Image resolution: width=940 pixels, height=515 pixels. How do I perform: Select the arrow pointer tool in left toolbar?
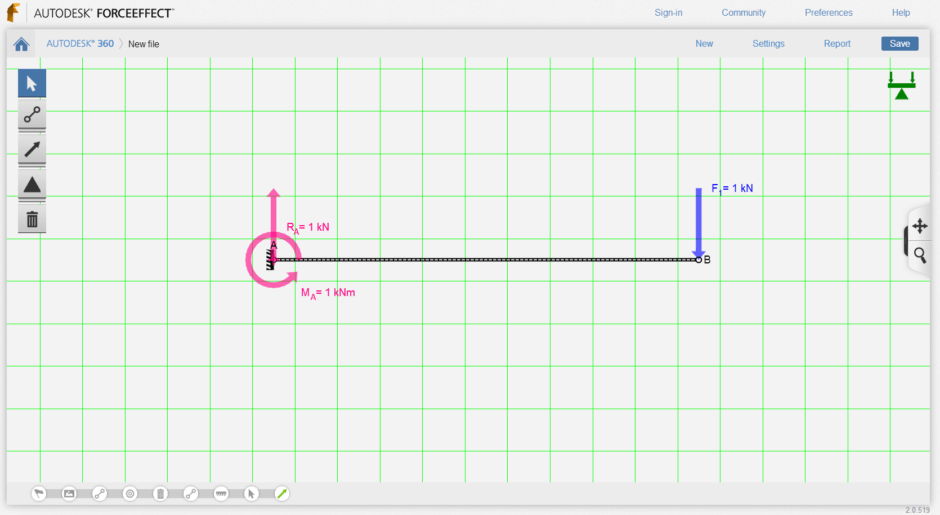click(x=32, y=83)
